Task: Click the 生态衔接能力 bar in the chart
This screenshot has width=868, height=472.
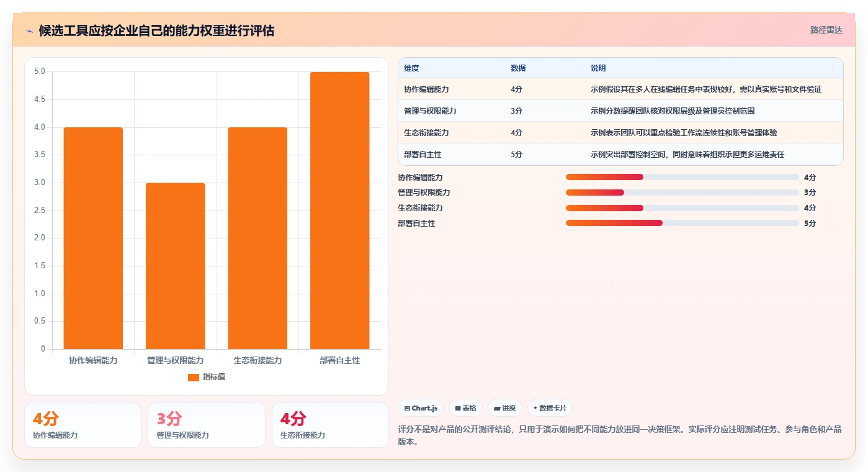Action: pyautogui.click(x=257, y=238)
